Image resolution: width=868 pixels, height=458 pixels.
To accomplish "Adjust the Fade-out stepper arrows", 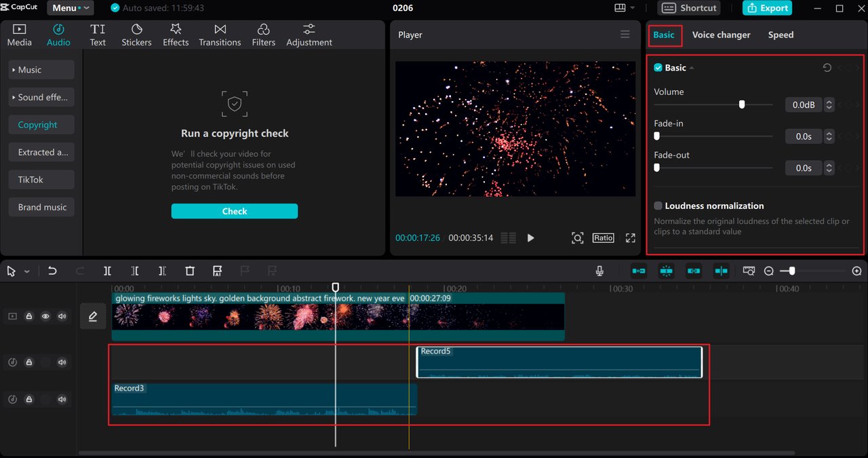I will (x=829, y=168).
